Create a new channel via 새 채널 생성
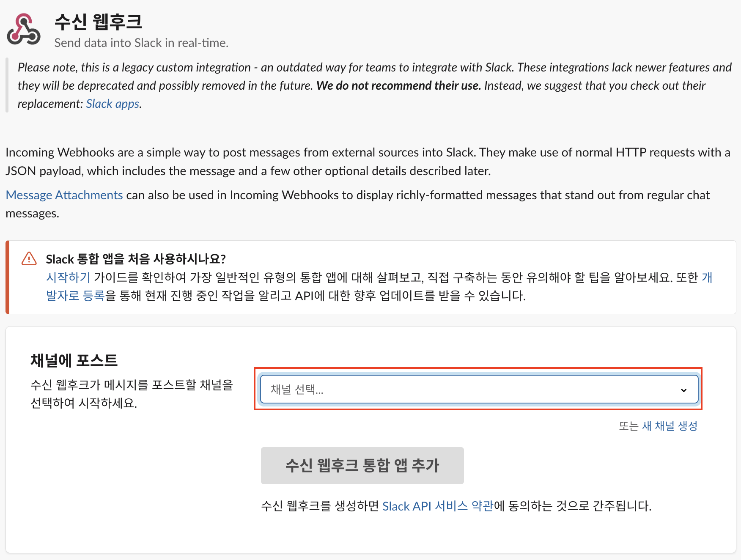 (669, 426)
